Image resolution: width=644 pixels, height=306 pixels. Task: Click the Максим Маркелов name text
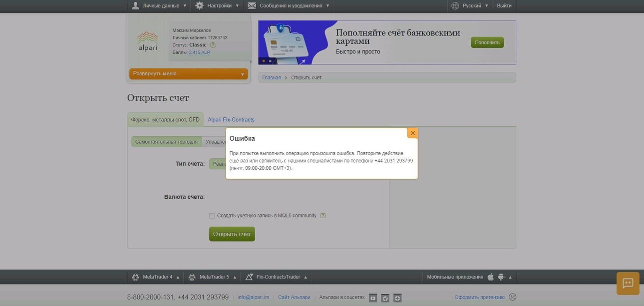click(192, 30)
